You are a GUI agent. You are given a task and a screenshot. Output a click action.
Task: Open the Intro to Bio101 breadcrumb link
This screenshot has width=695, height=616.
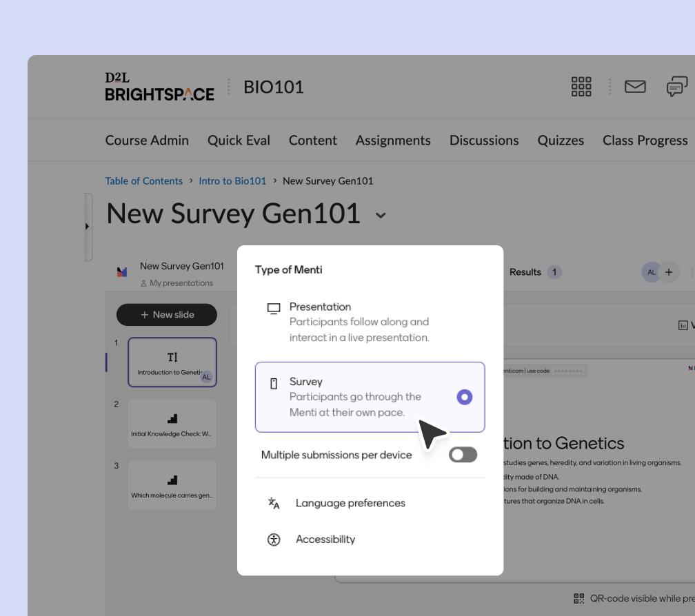(x=232, y=181)
